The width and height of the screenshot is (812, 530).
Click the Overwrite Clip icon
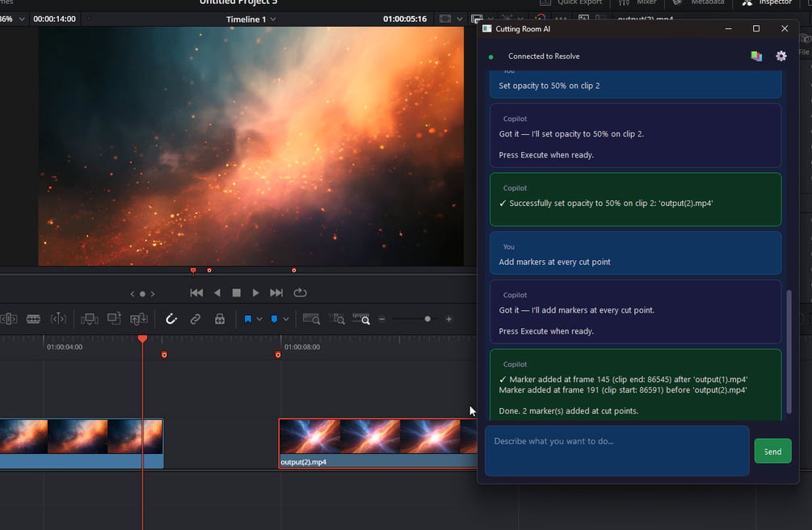[114, 319]
